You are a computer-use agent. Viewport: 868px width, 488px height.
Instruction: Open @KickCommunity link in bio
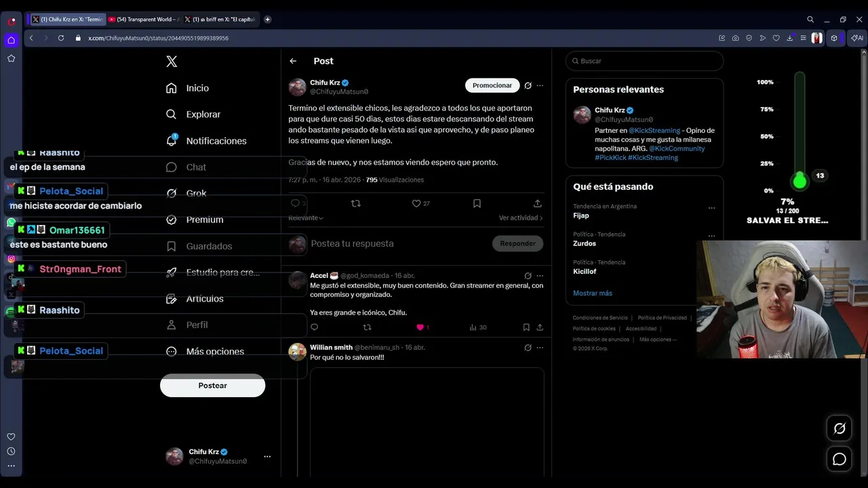(677, 148)
